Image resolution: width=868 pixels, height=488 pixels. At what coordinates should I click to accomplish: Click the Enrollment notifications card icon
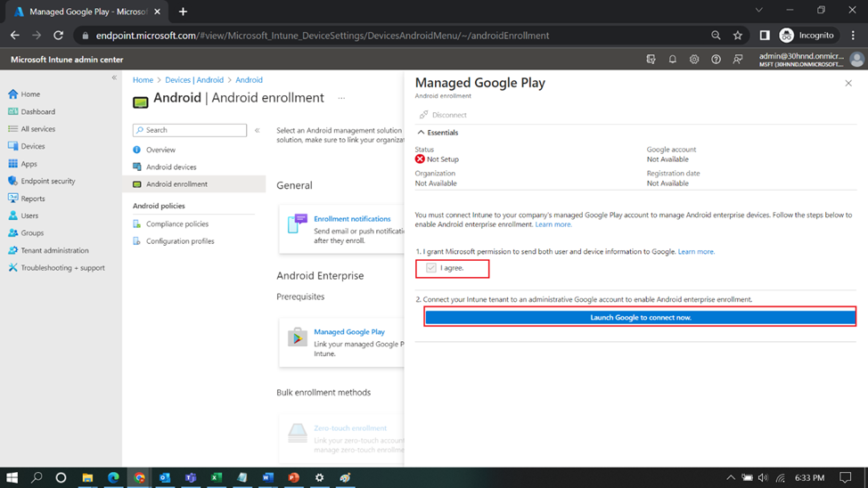click(x=298, y=223)
